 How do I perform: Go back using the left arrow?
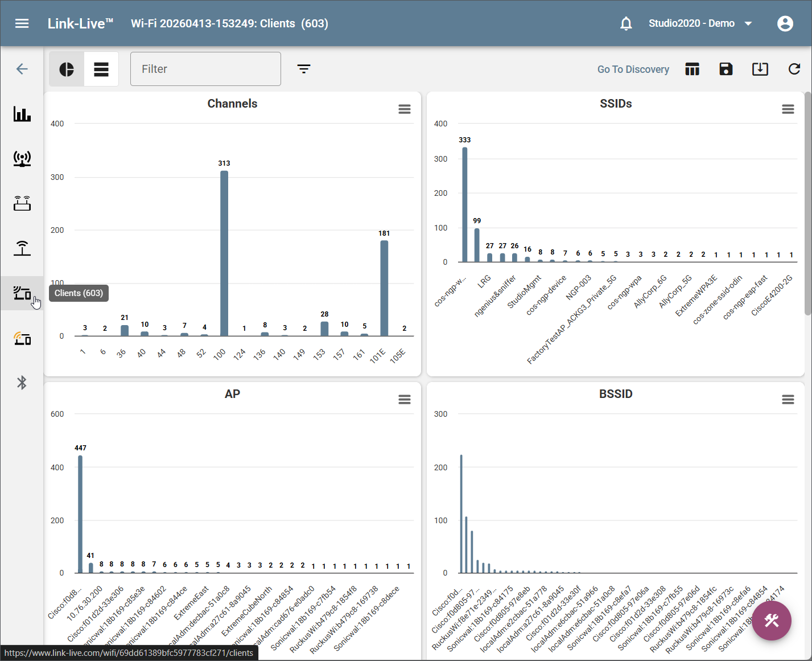(x=22, y=69)
